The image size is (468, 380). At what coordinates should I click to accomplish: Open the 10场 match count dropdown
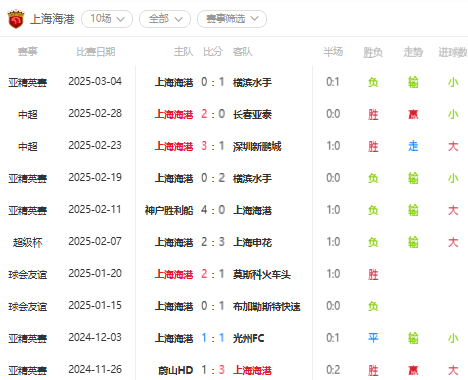pyautogui.click(x=107, y=19)
